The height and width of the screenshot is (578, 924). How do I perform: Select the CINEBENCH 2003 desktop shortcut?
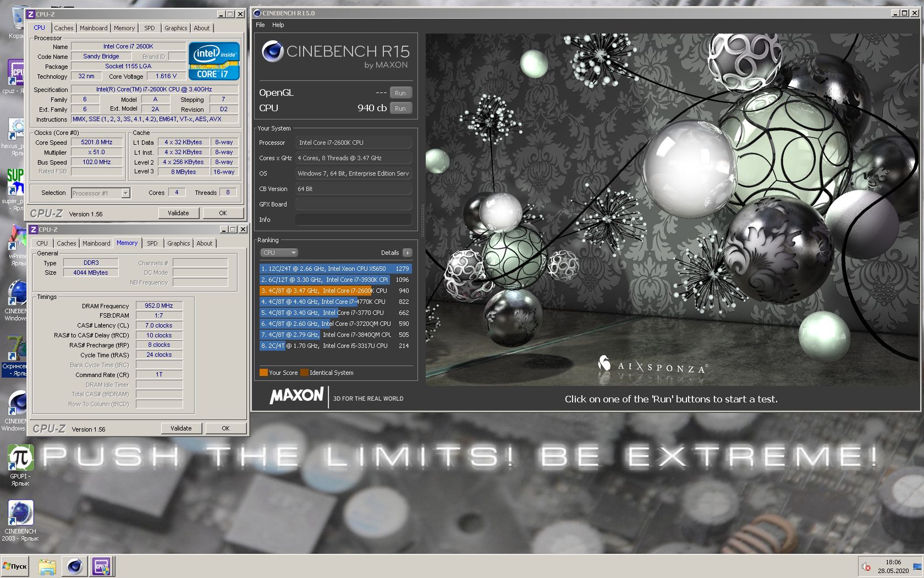coord(20,520)
